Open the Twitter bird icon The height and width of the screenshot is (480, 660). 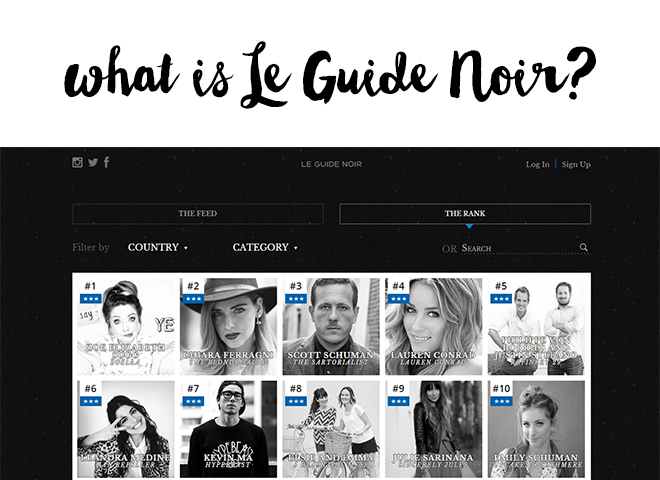point(93,162)
